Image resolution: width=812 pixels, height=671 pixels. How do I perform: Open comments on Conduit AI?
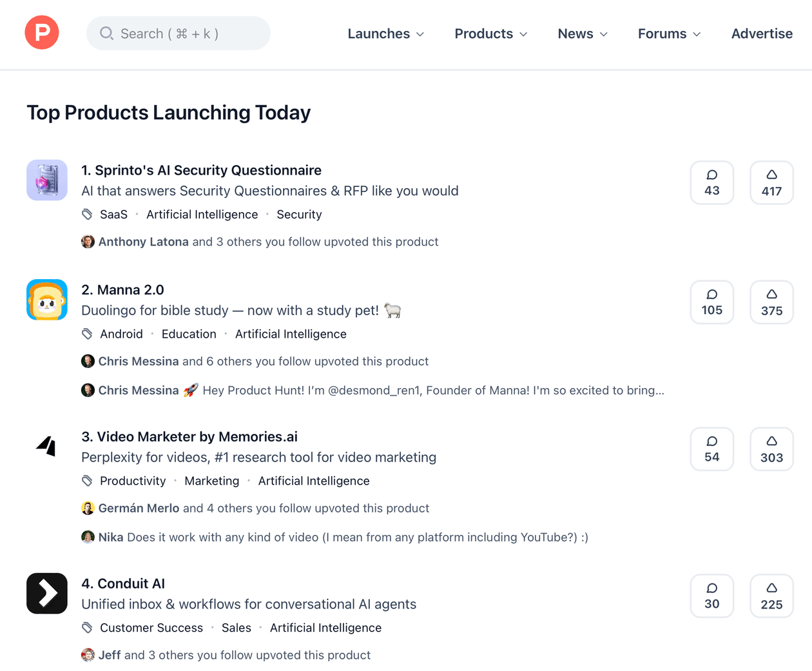point(711,596)
